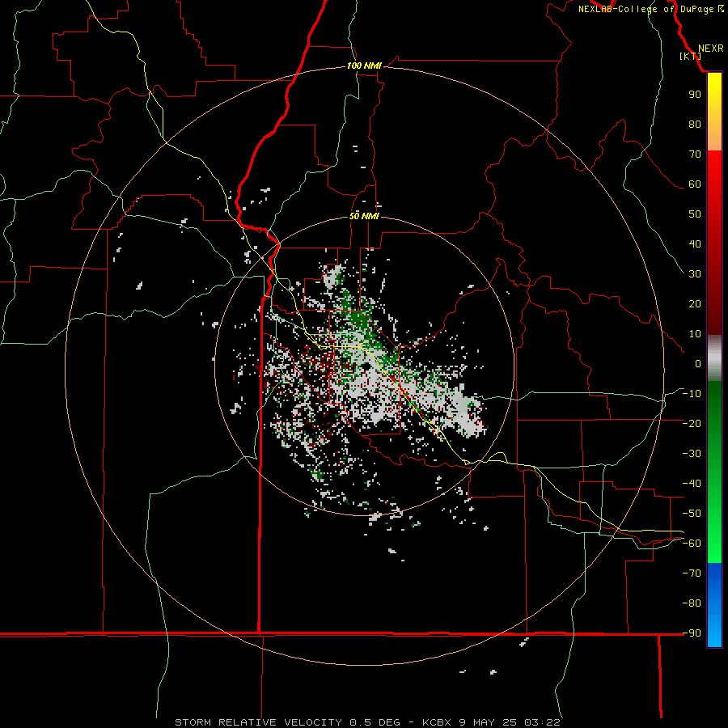The width and height of the screenshot is (728, 728).
Task: Select the -20 scale label
Action: pos(692,424)
